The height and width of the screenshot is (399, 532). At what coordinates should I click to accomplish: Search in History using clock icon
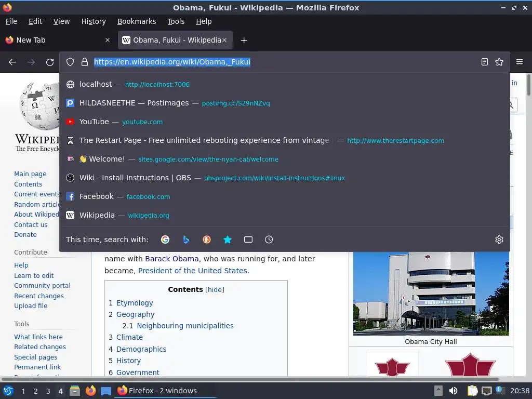[269, 240]
